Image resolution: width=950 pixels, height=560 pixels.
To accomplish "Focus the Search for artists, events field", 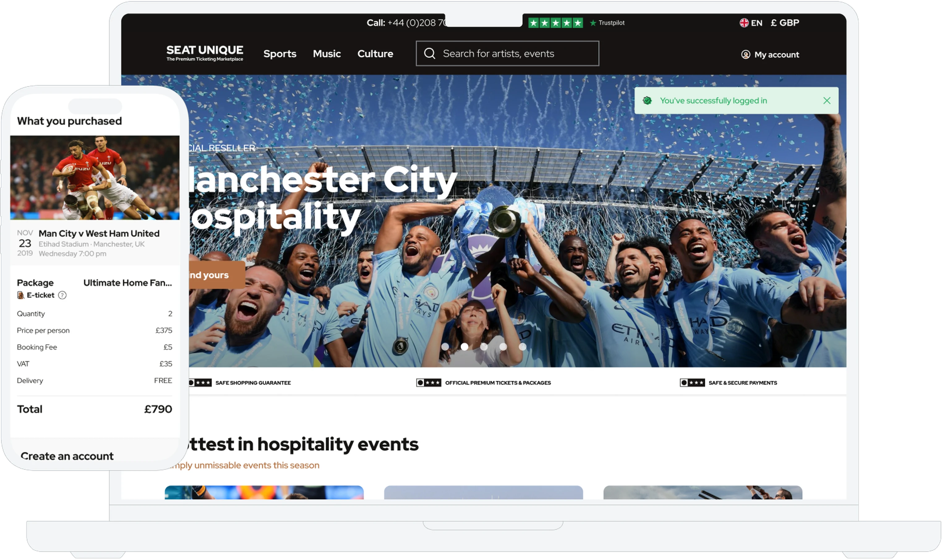I will [508, 53].
